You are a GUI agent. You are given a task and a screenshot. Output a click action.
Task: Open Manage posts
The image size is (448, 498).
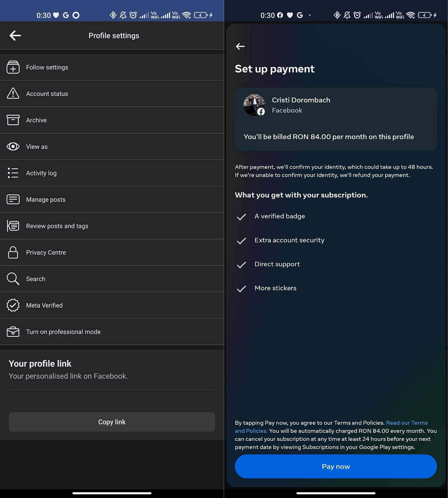click(112, 199)
